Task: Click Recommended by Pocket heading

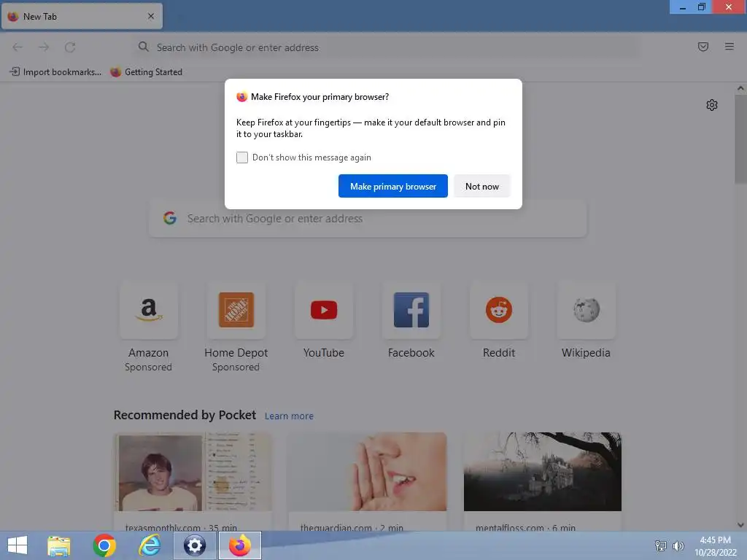Action: pyautogui.click(x=185, y=415)
